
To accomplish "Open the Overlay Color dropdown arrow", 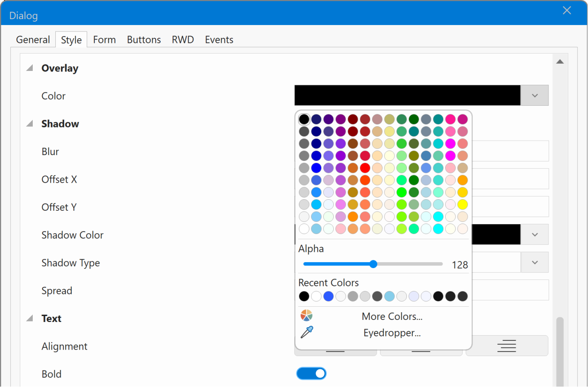I will 534,96.
